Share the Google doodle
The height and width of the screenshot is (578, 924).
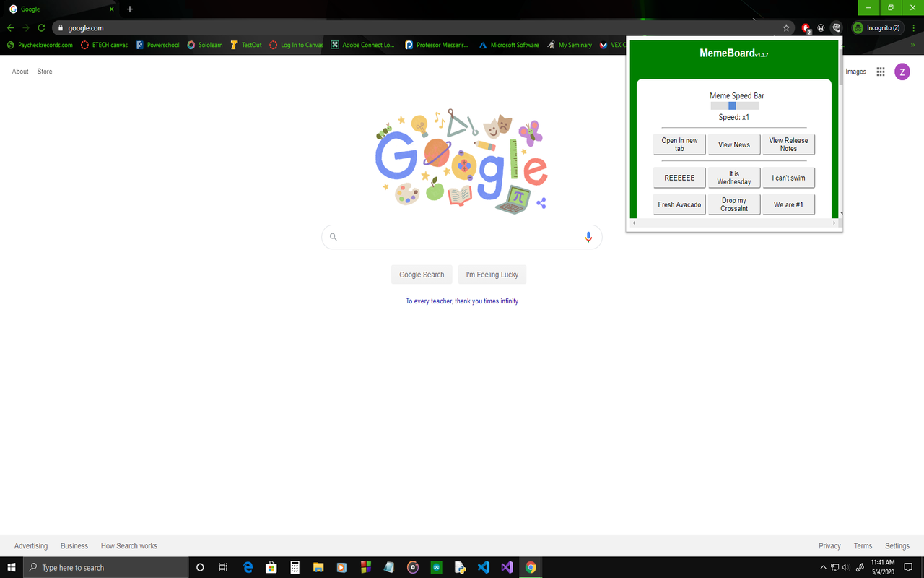[x=541, y=204]
